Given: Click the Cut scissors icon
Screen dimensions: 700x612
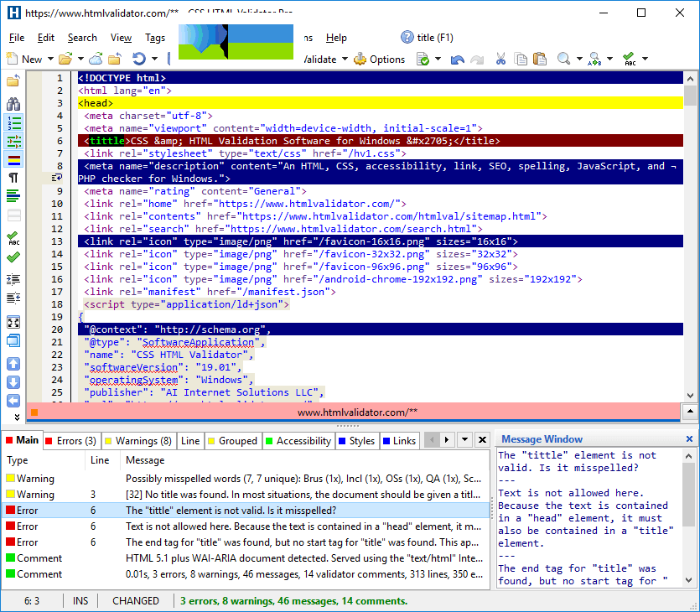Looking at the screenshot, I should [500, 59].
